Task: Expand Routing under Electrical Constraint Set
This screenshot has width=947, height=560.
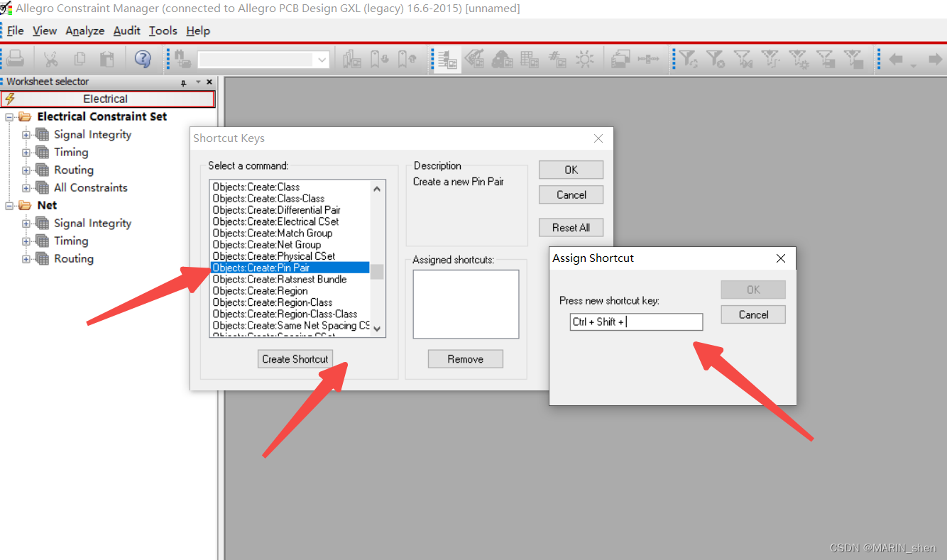Action: coord(26,170)
